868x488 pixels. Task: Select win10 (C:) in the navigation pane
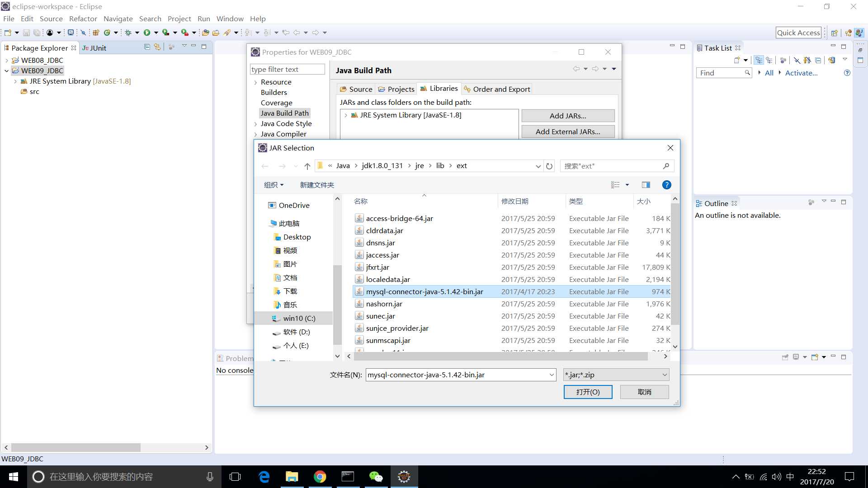coord(294,318)
